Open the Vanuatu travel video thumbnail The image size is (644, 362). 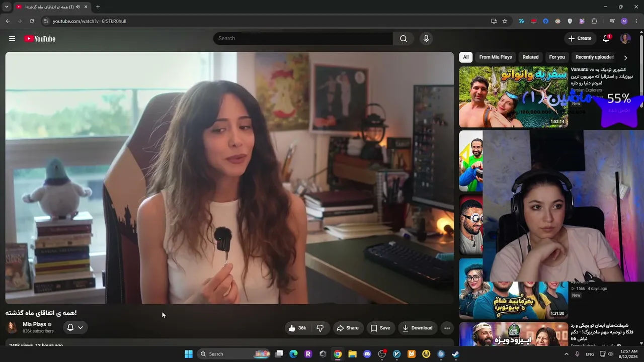pyautogui.click(x=514, y=97)
